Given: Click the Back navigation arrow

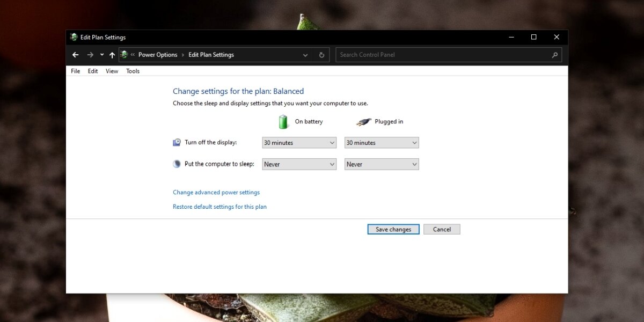Looking at the screenshot, I should point(75,54).
